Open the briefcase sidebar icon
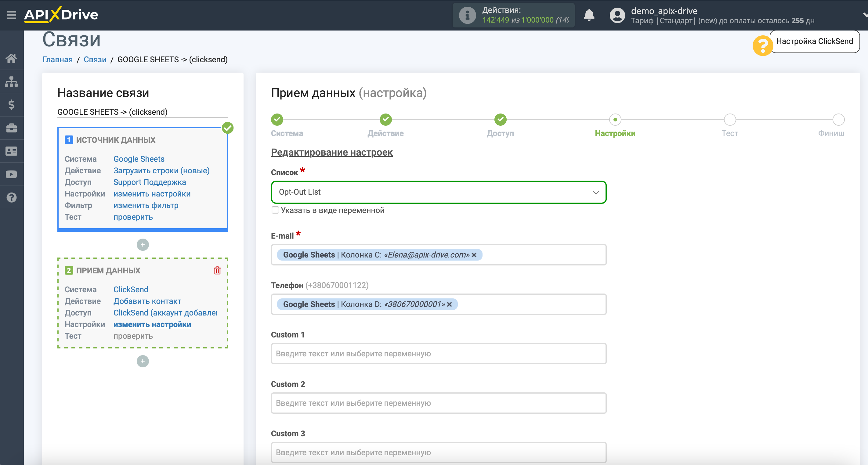Image resolution: width=868 pixels, height=465 pixels. point(12,128)
